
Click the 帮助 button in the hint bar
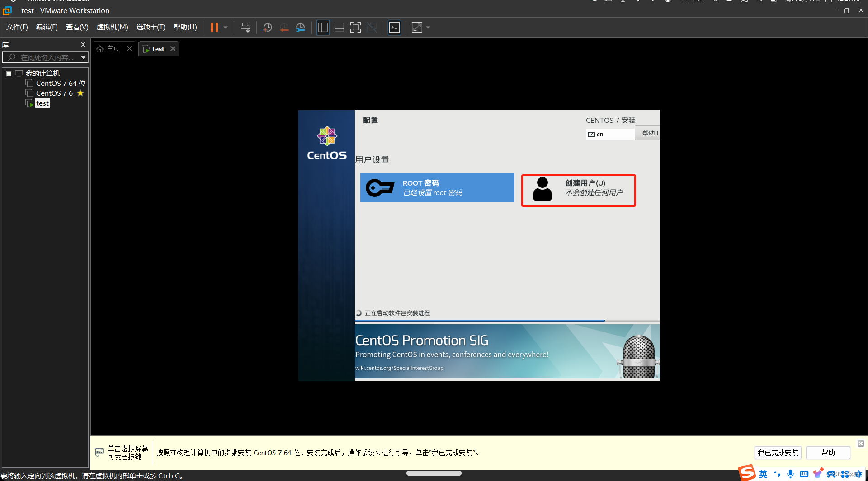[x=828, y=453]
